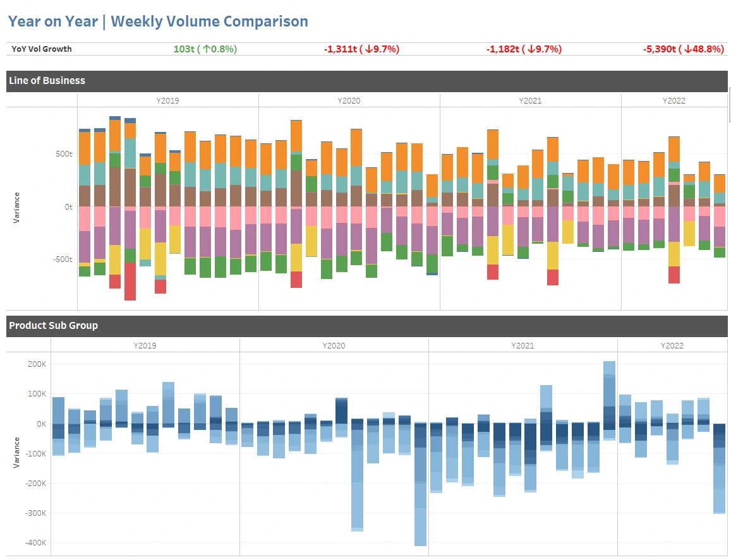Viewport: 731px width, 560px height.
Task: Click the tallest Y2021 bar in Product Sub Group
Action: click(609, 401)
